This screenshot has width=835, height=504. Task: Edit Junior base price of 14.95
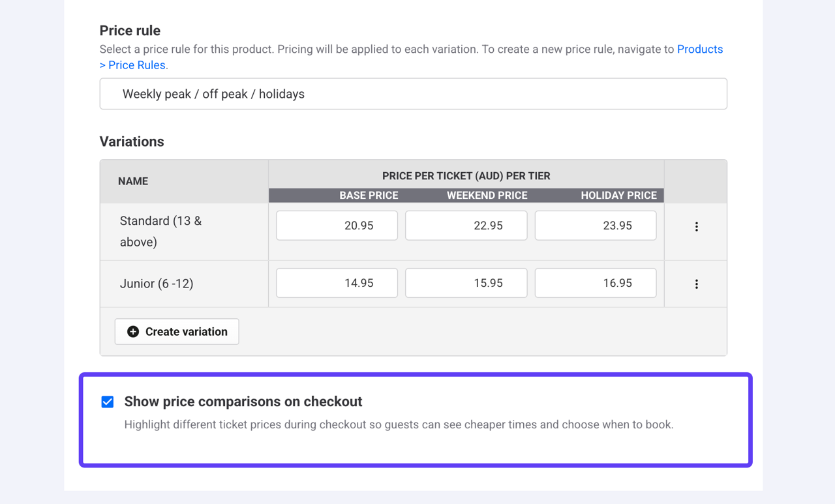point(337,282)
